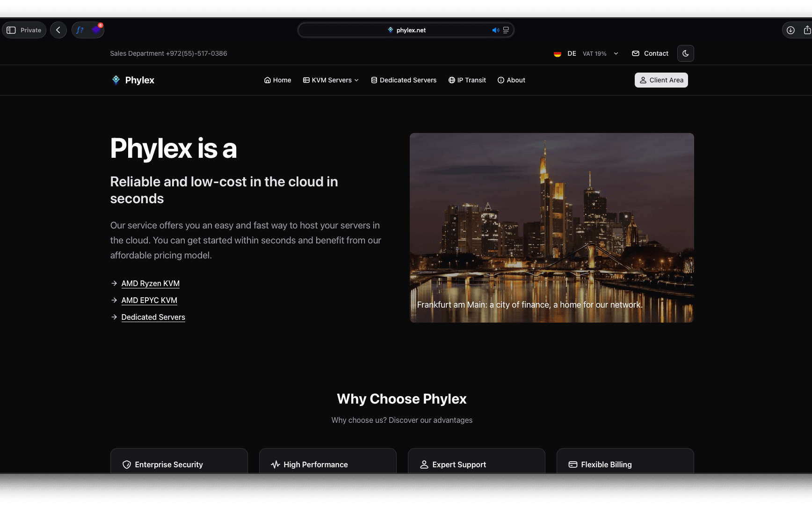Open the Dedicated Servers nav item
The image size is (812, 508).
(404, 80)
